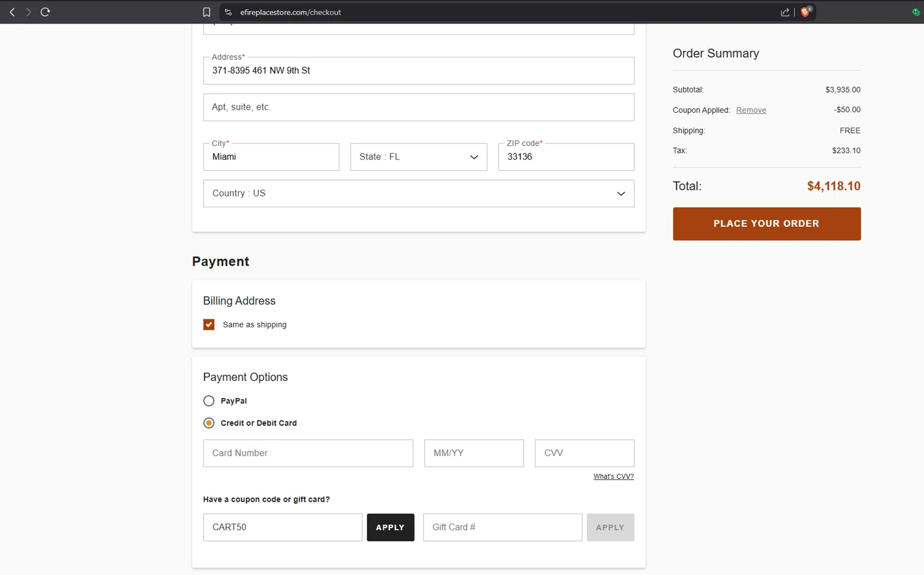Remove the applied coupon
This screenshot has width=924, height=575.
click(751, 110)
